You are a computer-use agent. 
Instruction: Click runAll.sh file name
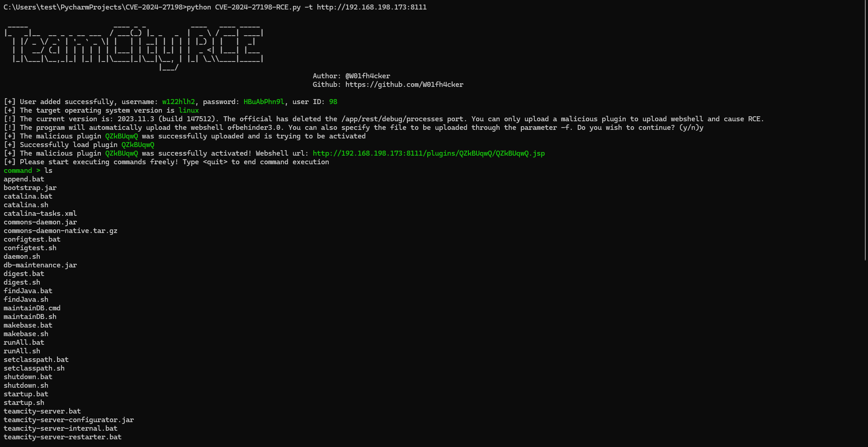22,351
